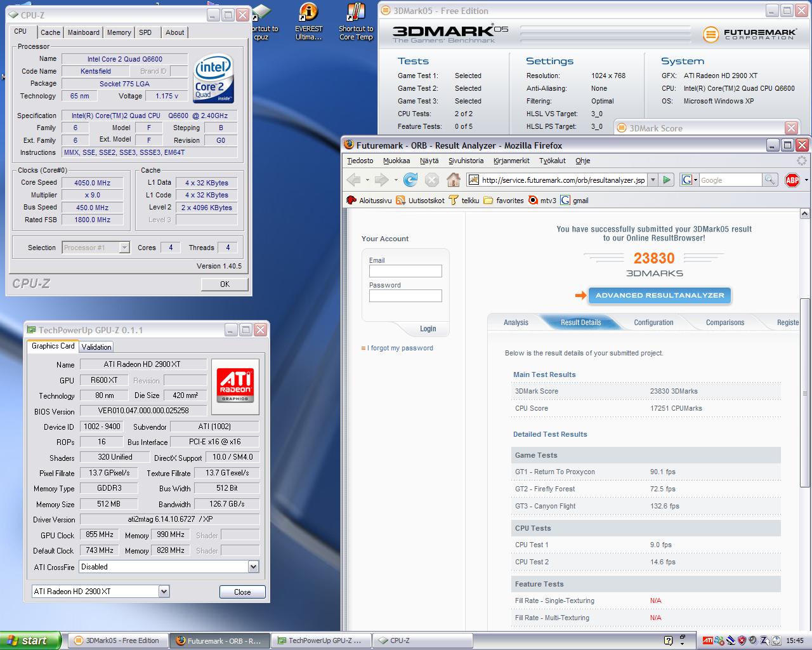Image resolution: width=812 pixels, height=650 pixels.
Task: Open EVEREST Ultimate desktop shortcut
Action: point(308,22)
